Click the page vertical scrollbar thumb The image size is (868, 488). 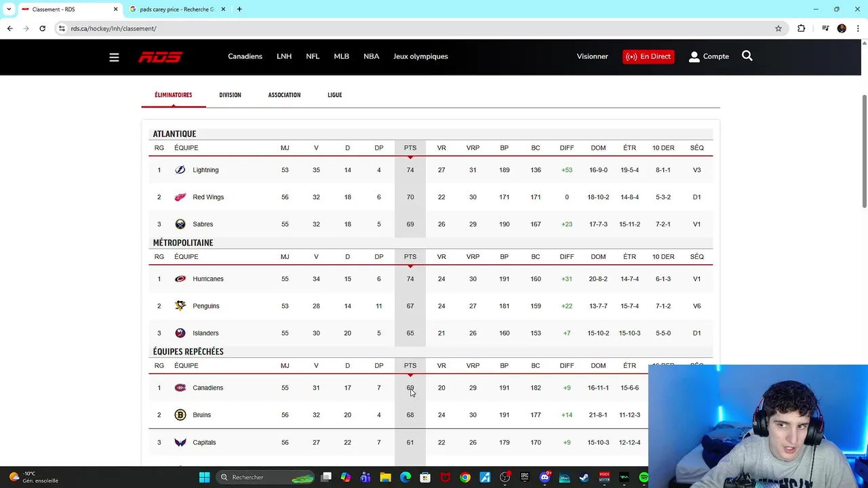(x=864, y=151)
